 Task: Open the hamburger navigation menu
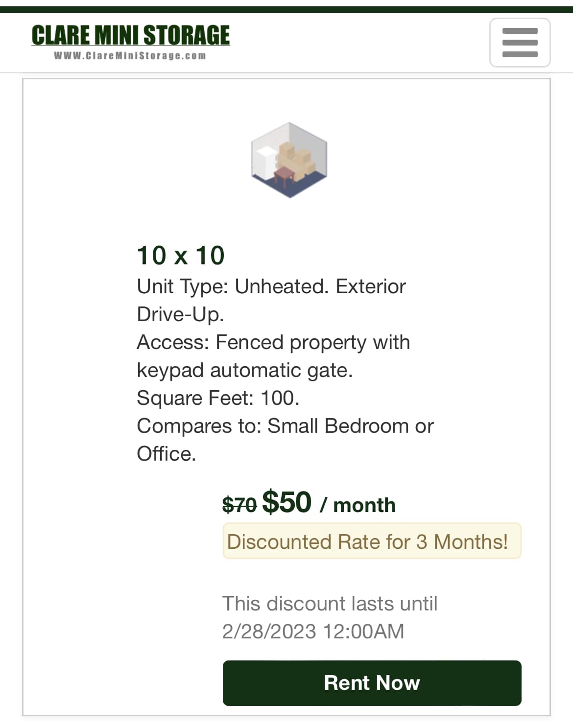pyautogui.click(x=520, y=43)
